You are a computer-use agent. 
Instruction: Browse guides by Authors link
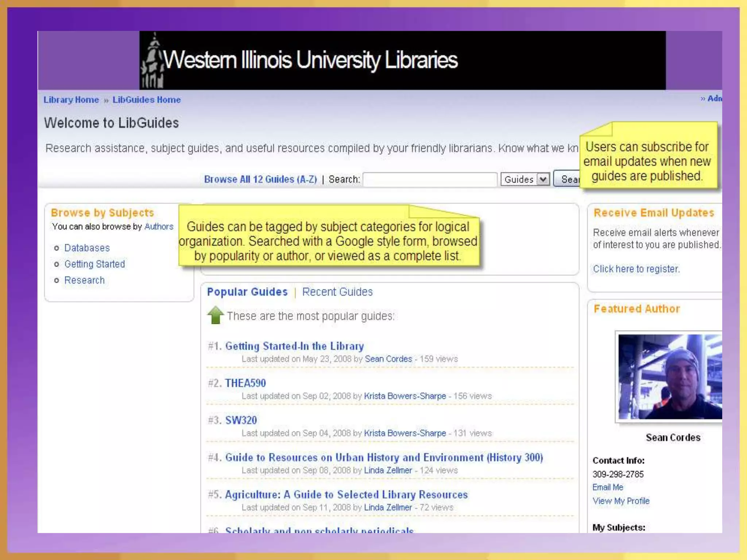[x=159, y=226]
